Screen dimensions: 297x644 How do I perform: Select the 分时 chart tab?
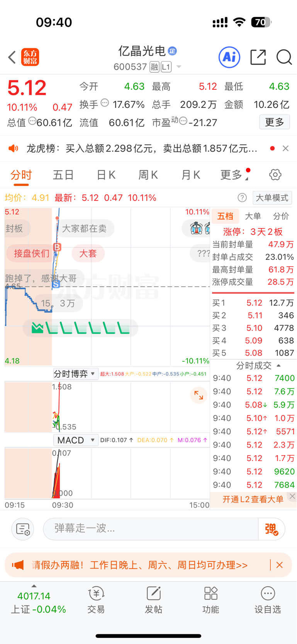[x=21, y=175]
